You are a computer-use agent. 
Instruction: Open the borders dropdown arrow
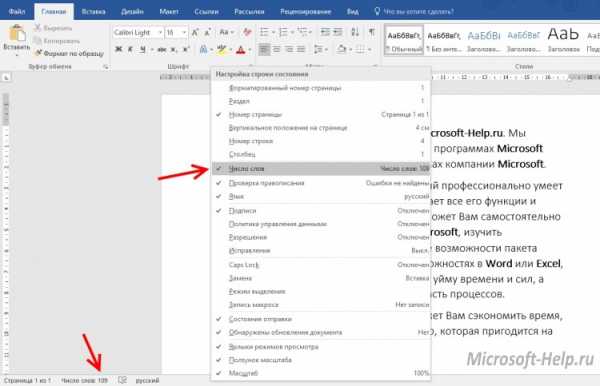point(369,49)
